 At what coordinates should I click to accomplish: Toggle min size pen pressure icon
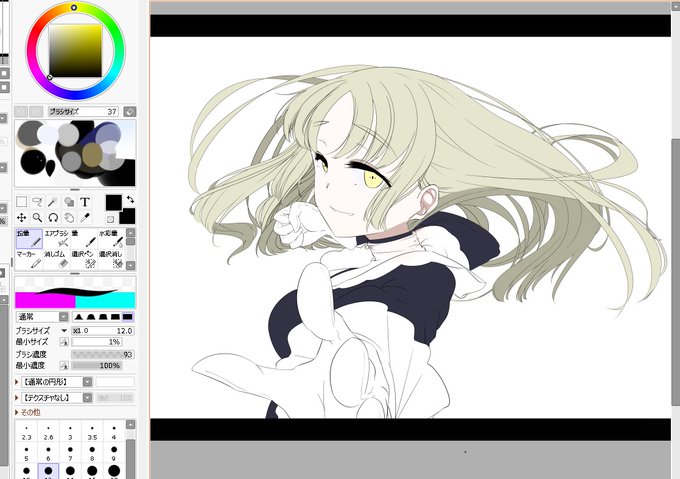click(64, 342)
